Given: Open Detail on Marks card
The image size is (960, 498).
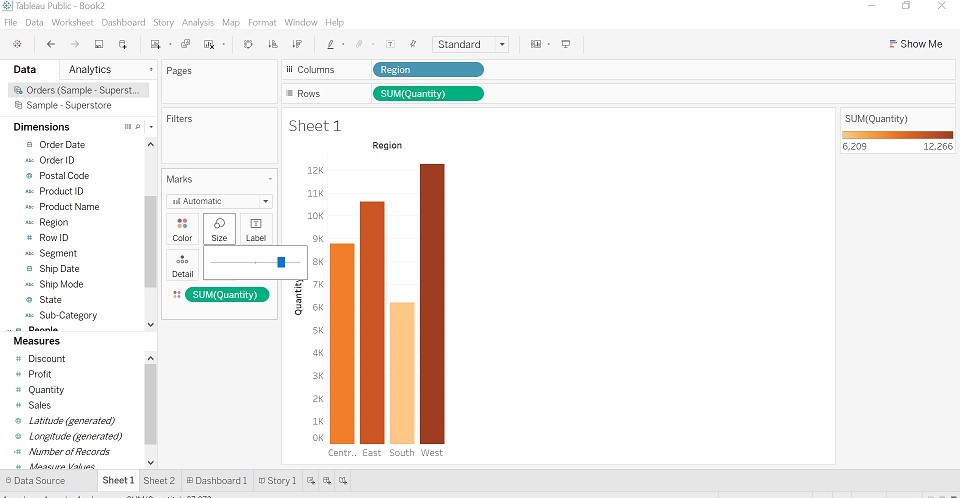Looking at the screenshot, I should coord(182,265).
